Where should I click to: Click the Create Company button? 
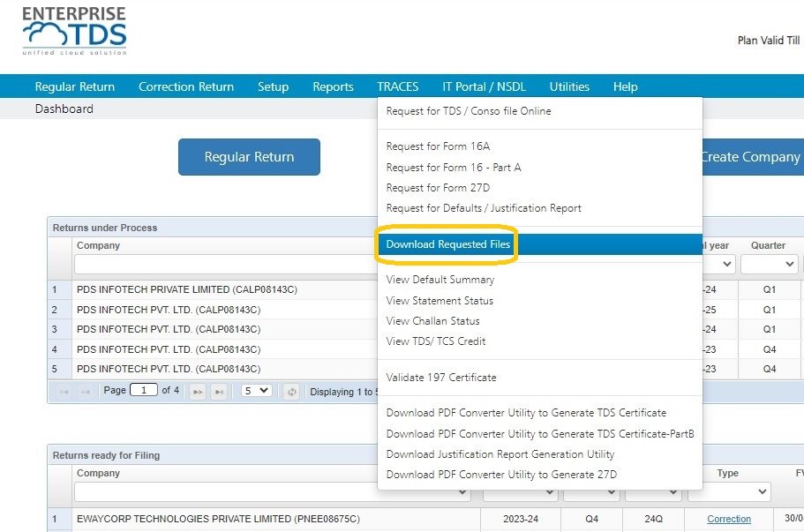pos(752,157)
